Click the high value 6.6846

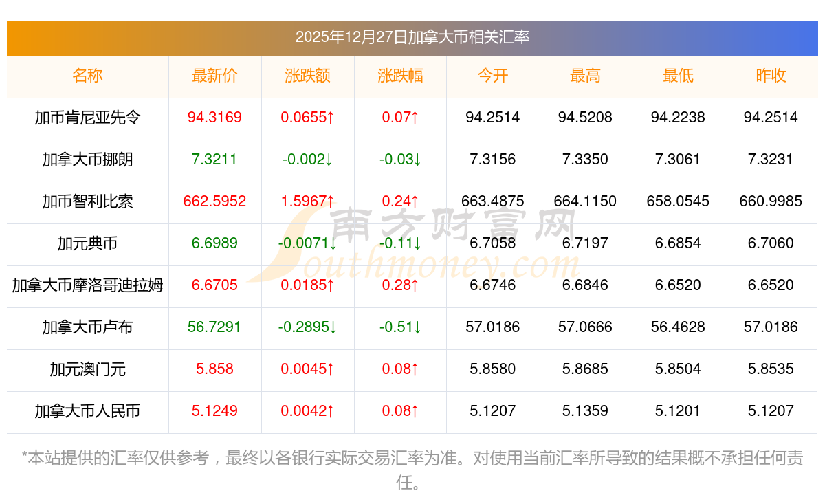point(585,285)
